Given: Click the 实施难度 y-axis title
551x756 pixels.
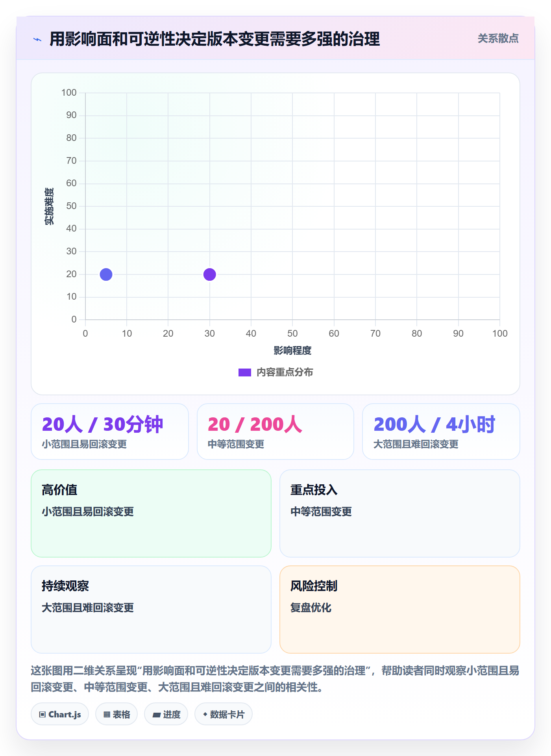Looking at the screenshot, I should point(49,206).
